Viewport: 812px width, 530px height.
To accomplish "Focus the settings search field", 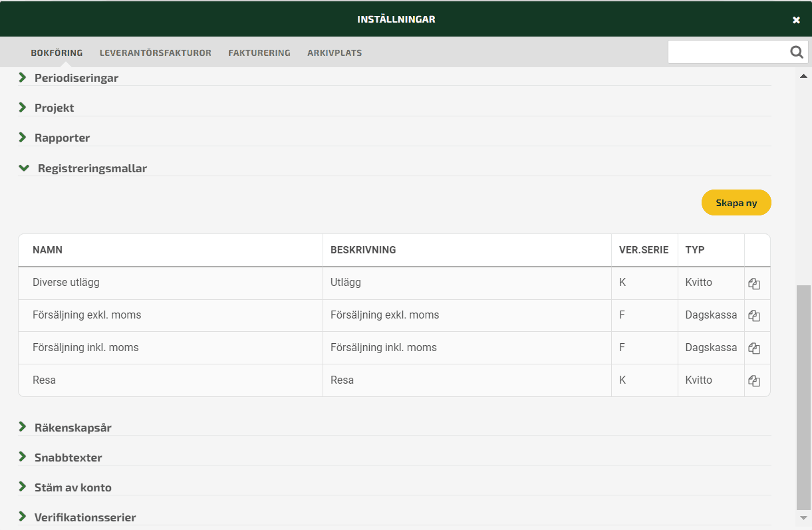I will tap(728, 52).
